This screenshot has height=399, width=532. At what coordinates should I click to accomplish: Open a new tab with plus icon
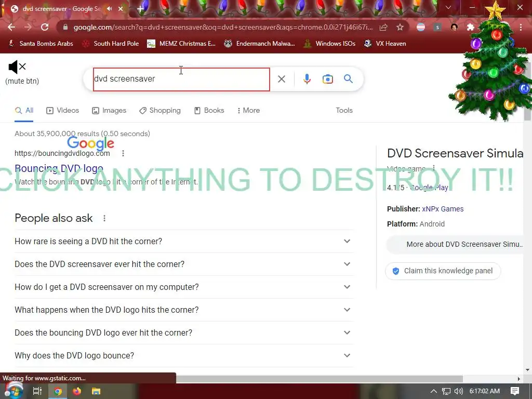click(140, 9)
